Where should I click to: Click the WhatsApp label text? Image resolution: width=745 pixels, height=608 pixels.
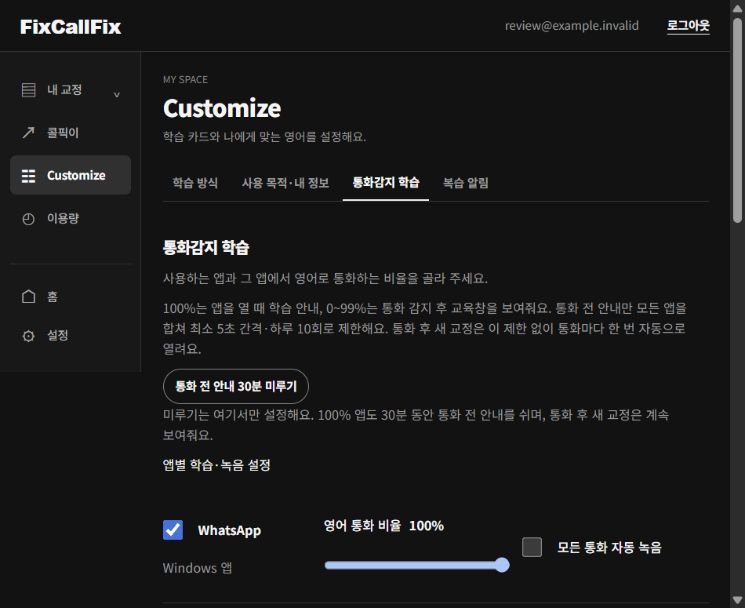pyautogui.click(x=229, y=531)
